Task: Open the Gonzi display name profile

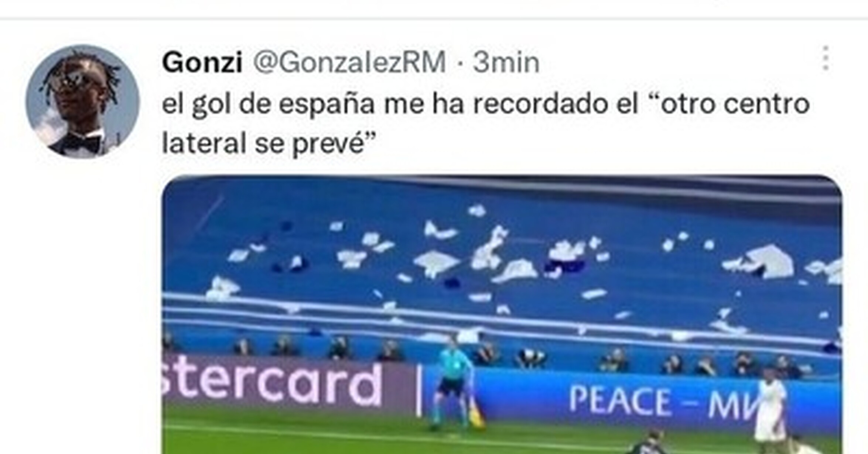Action: tap(202, 62)
